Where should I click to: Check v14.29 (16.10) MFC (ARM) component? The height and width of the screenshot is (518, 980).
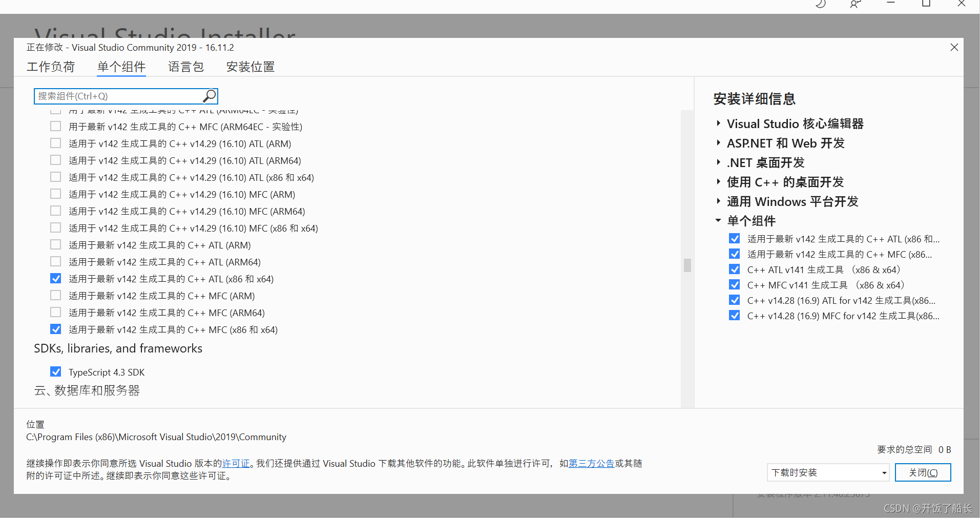(x=55, y=194)
